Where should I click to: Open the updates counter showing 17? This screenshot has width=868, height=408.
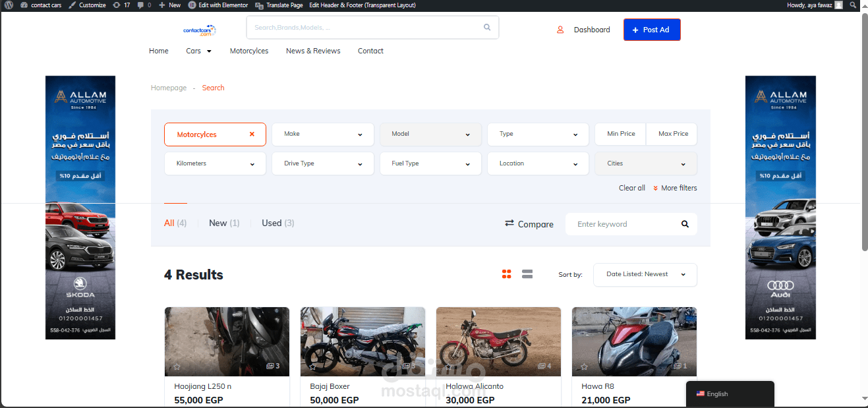pos(121,5)
